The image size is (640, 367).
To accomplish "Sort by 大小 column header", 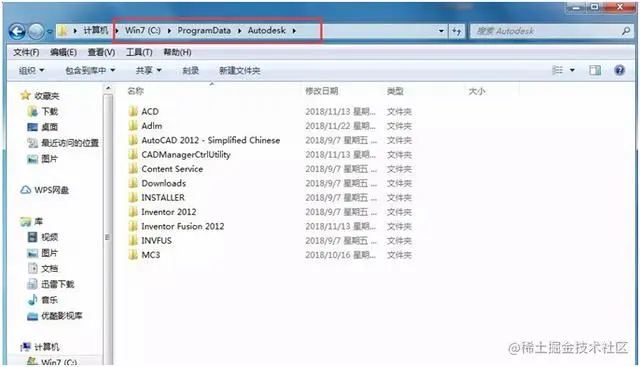I will [x=477, y=91].
